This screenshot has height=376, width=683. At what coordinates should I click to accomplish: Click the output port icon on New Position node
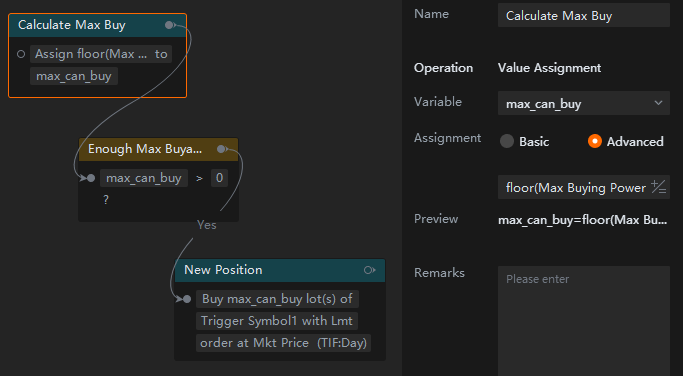(x=369, y=270)
